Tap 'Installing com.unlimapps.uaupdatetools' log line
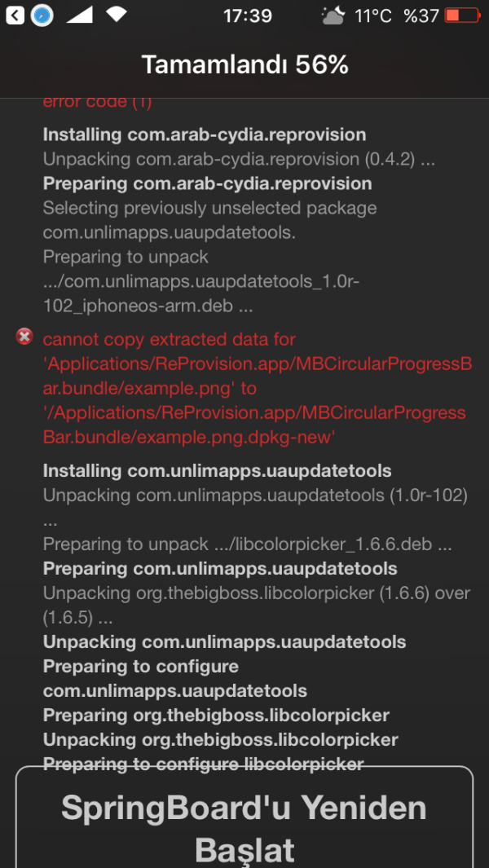The width and height of the screenshot is (489, 868). pos(217,471)
